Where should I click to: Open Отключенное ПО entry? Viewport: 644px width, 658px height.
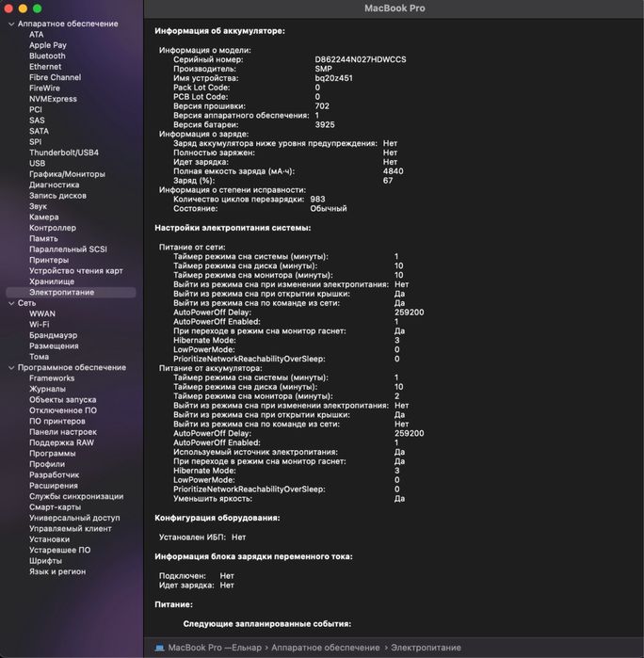[63, 410]
